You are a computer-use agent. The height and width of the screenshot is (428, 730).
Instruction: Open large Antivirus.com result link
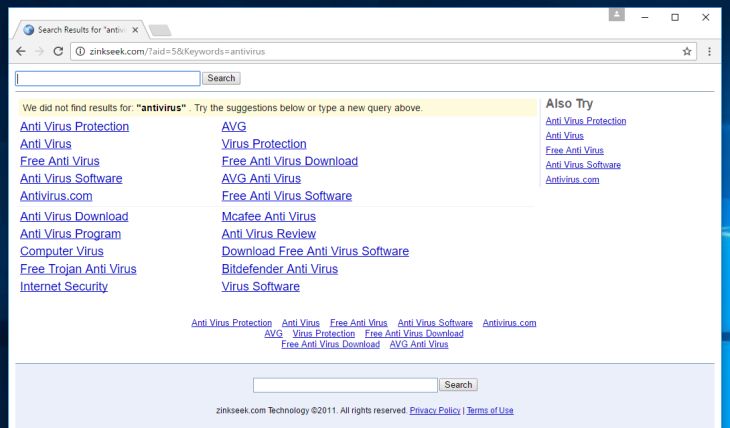56,196
